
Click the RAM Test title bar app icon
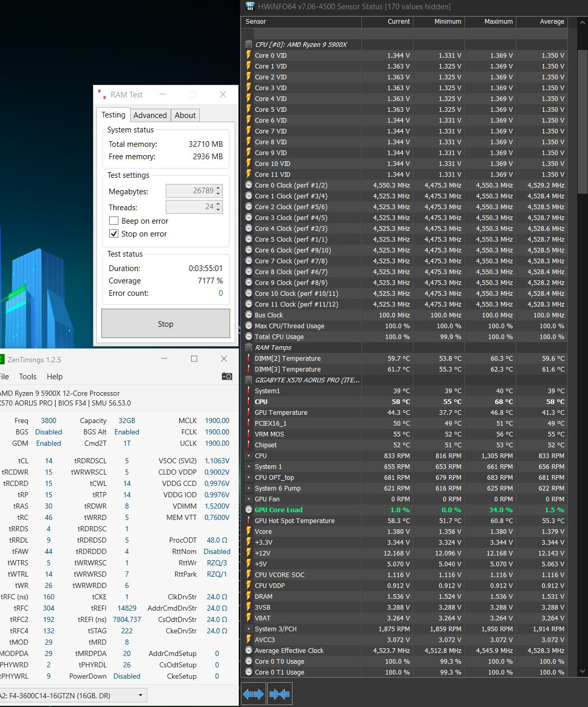pyautogui.click(x=102, y=94)
